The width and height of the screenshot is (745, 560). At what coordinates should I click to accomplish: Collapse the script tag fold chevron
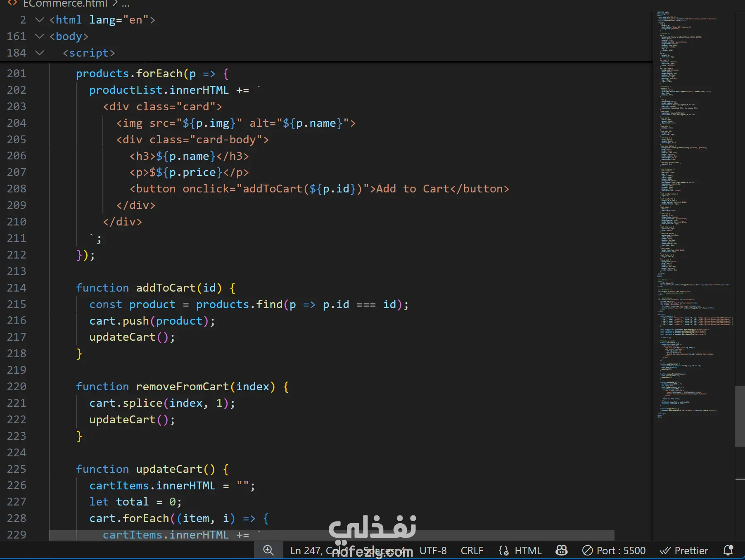coord(40,53)
